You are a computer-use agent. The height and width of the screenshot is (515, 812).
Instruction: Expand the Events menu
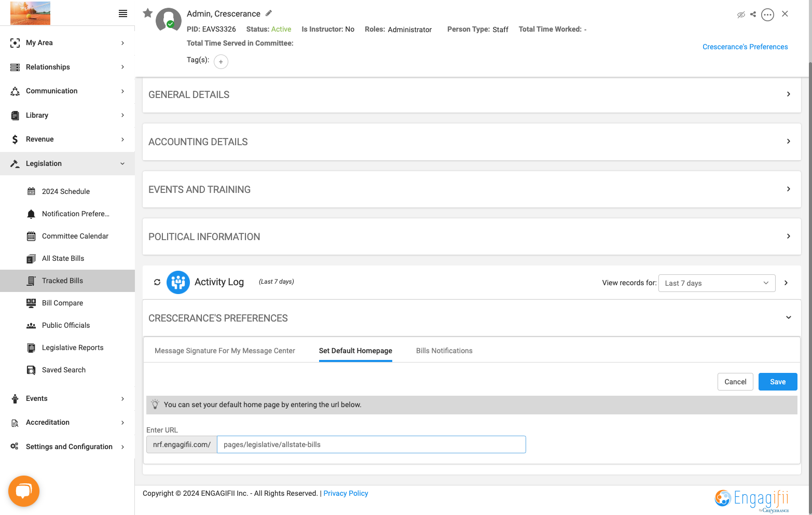coord(67,398)
